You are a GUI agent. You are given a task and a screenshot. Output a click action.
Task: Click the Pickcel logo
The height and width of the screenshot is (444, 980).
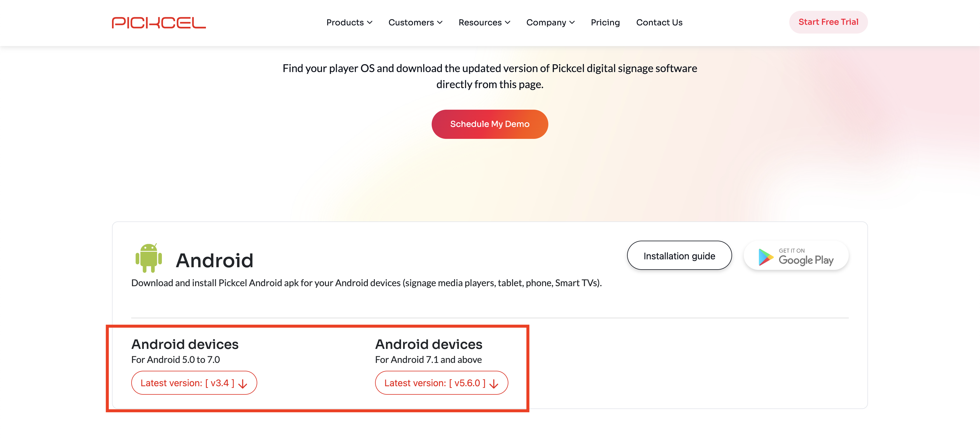click(159, 23)
